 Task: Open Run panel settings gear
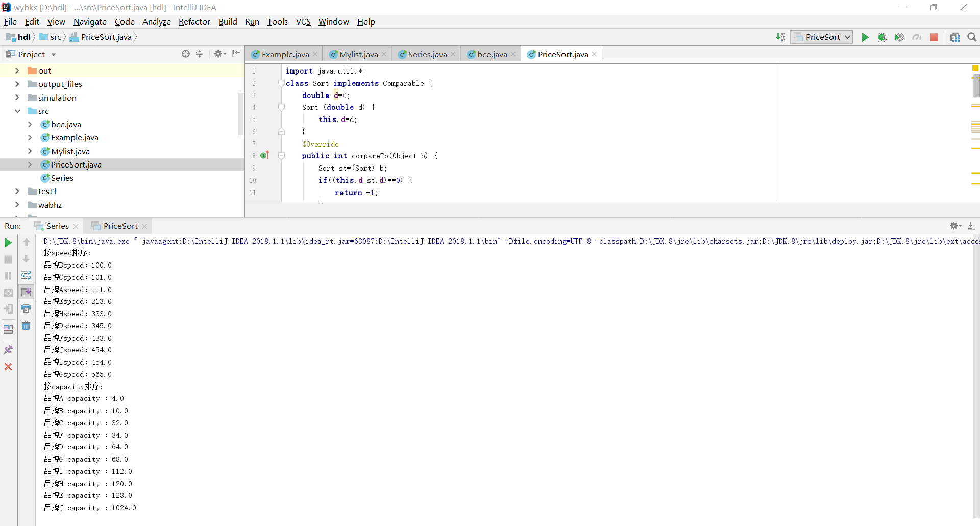(955, 226)
